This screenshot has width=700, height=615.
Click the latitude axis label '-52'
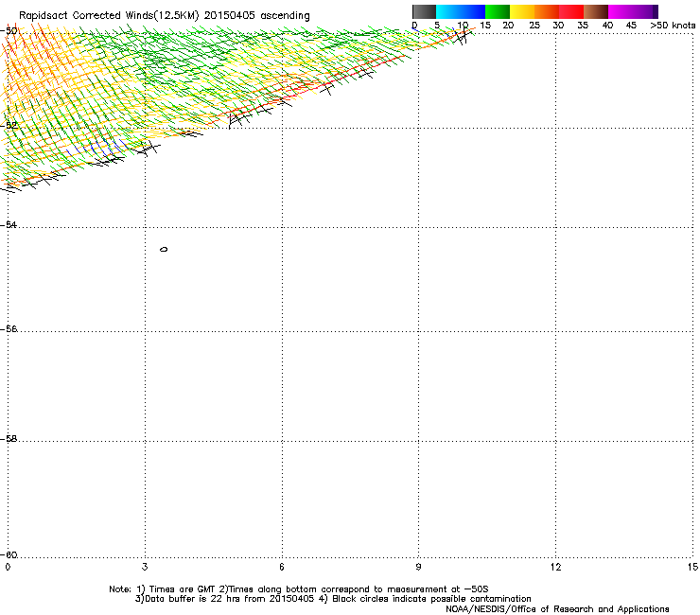[9, 125]
